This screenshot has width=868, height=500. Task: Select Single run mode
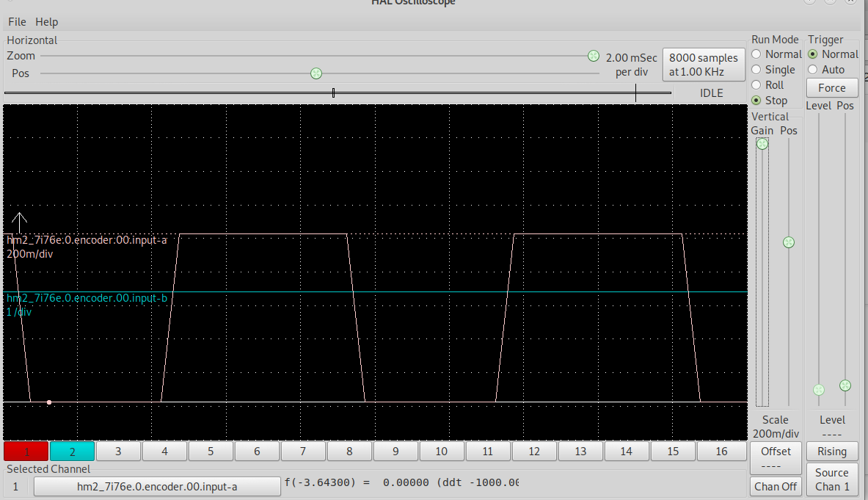point(773,70)
